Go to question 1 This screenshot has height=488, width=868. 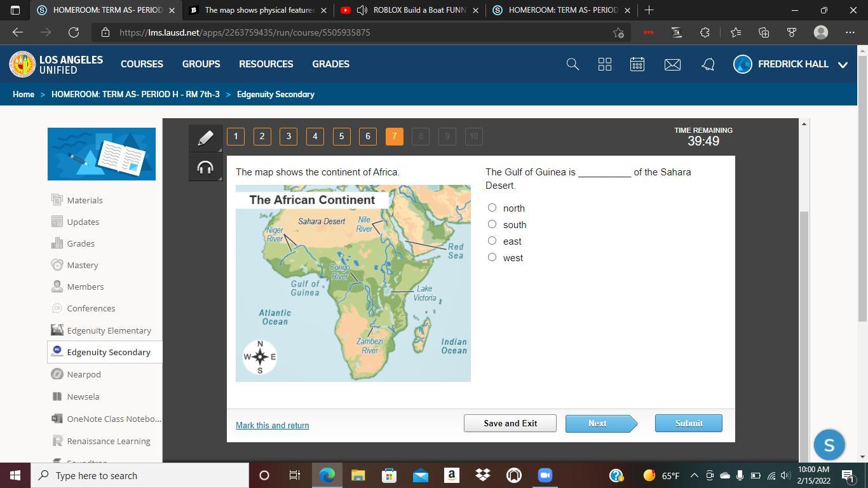point(236,137)
